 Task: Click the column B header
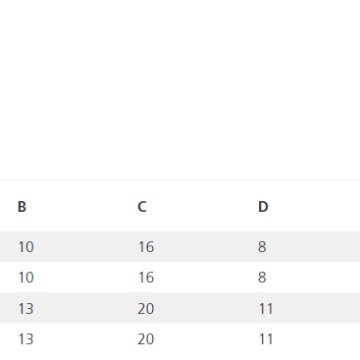22,207
